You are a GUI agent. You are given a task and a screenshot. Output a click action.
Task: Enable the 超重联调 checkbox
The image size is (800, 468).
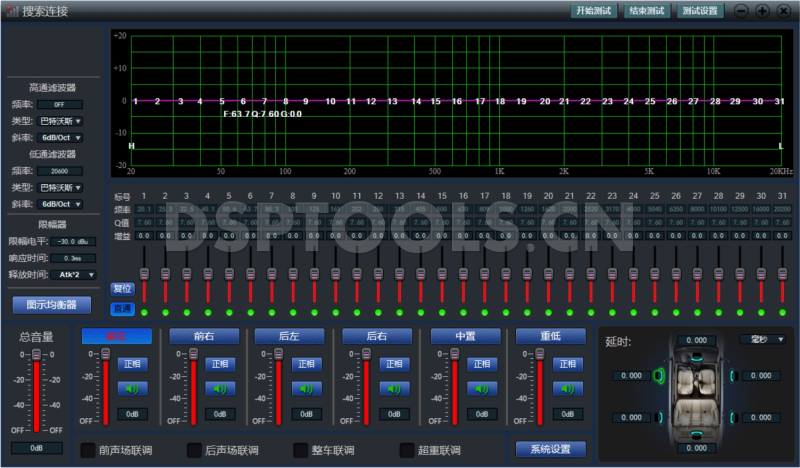click(407, 450)
